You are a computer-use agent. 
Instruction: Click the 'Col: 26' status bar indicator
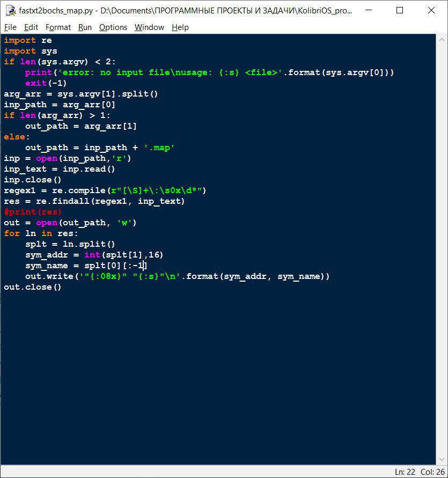432,472
